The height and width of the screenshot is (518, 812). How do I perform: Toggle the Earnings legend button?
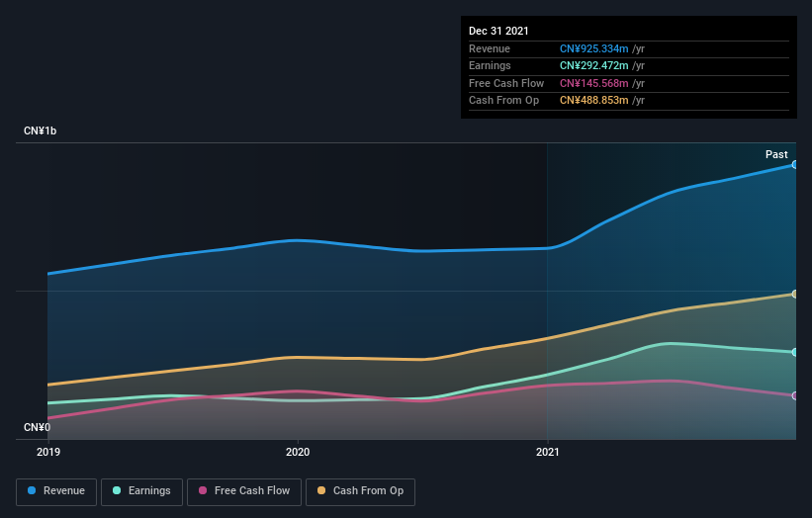coord(141,491)
